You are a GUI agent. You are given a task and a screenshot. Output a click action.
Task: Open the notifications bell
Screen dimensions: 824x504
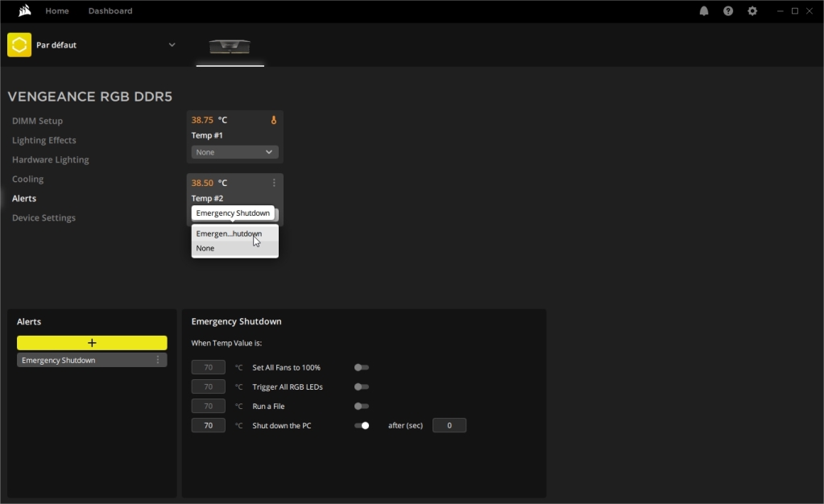coord(704,11)
